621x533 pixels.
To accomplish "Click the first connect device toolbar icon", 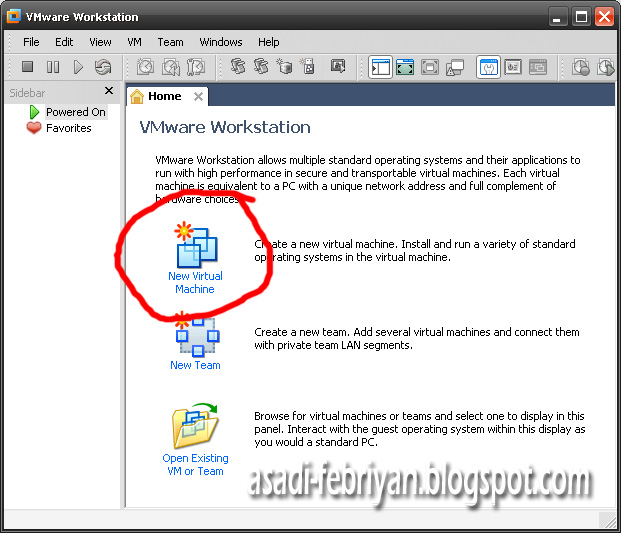I will pyautogui.click(x=238, y=66).
